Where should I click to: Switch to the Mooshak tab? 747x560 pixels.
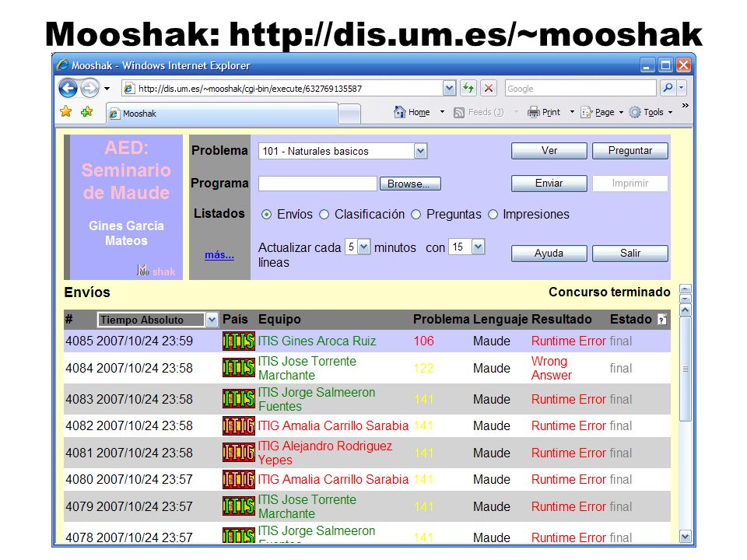[x=222, y=114]
